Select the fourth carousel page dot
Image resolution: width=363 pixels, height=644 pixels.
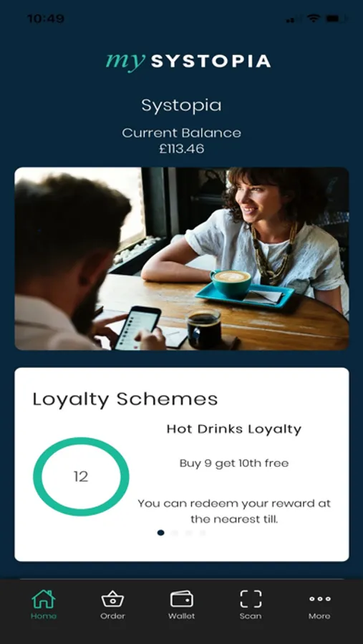click(x=203, y=532)
